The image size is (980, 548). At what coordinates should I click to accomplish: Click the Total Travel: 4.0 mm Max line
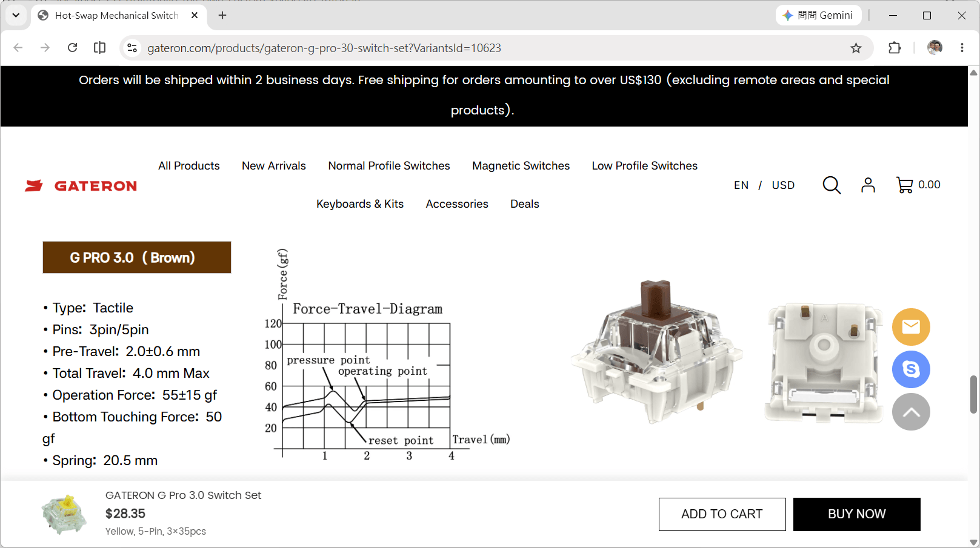pos(126,373)
